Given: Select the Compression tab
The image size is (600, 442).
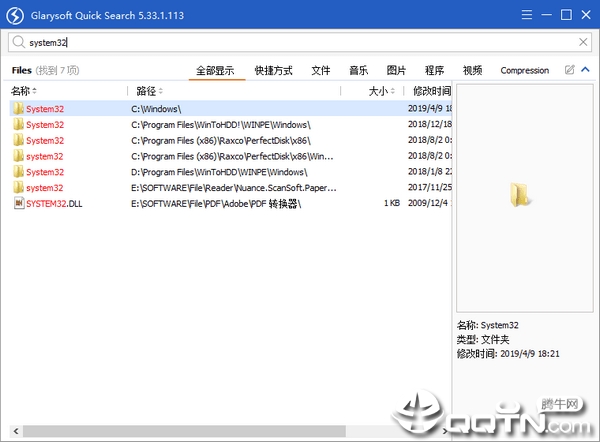Looking at the screenshot, I should pyautogui.click(x=525, y=70).
